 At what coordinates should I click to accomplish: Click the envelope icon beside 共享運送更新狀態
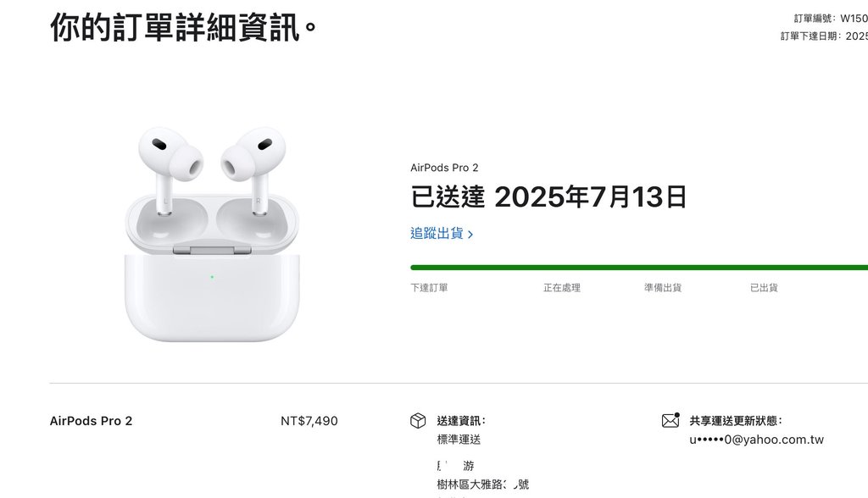(670, 421)
